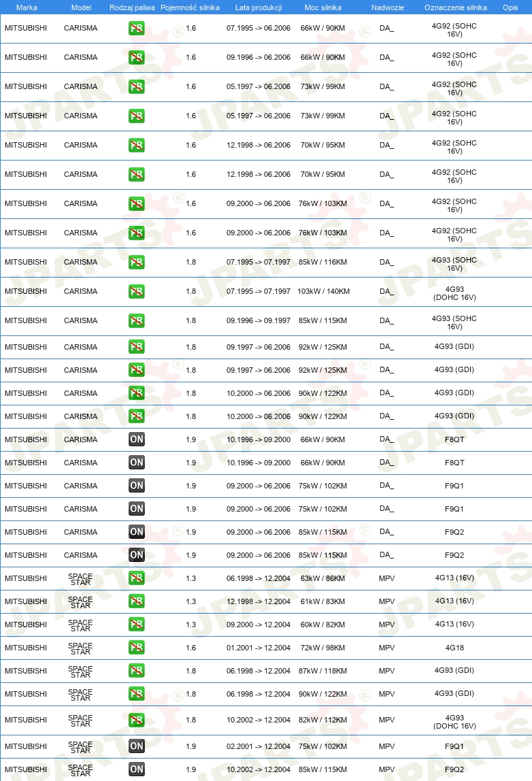
Task: Click the 07.1995 -> 06.2006 production years cell
Action: pos(259,28)
